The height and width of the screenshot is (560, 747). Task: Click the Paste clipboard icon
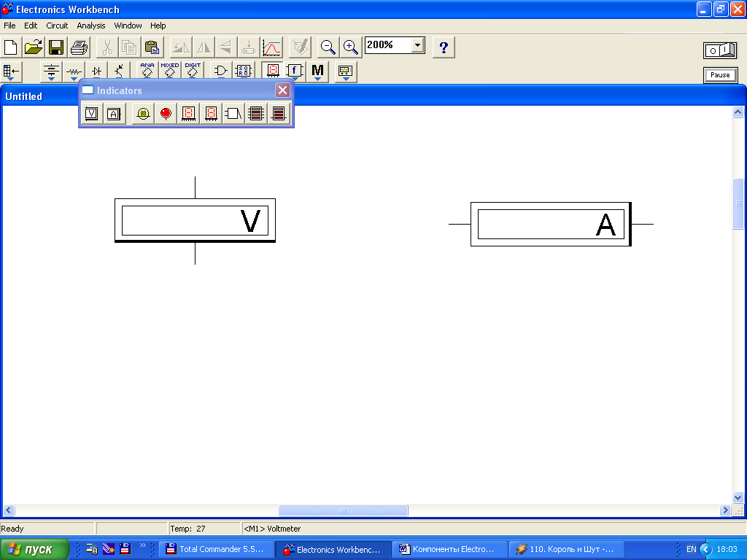pos(152,47)
